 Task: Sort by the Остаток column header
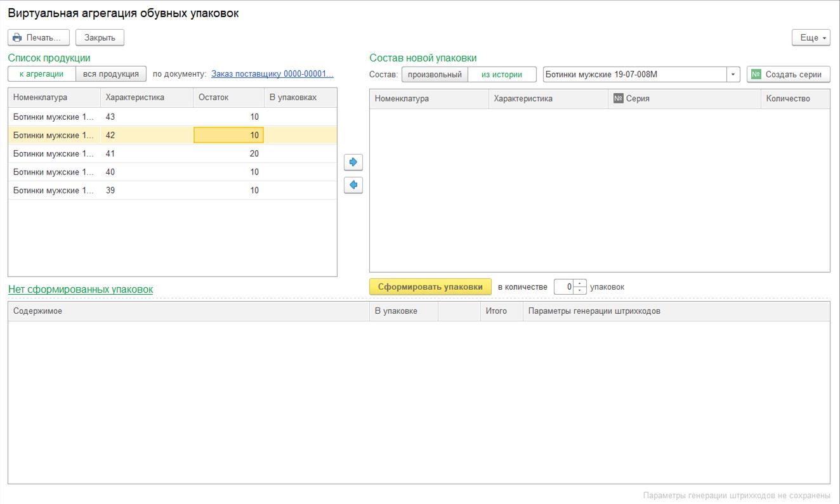coord(228,98)
